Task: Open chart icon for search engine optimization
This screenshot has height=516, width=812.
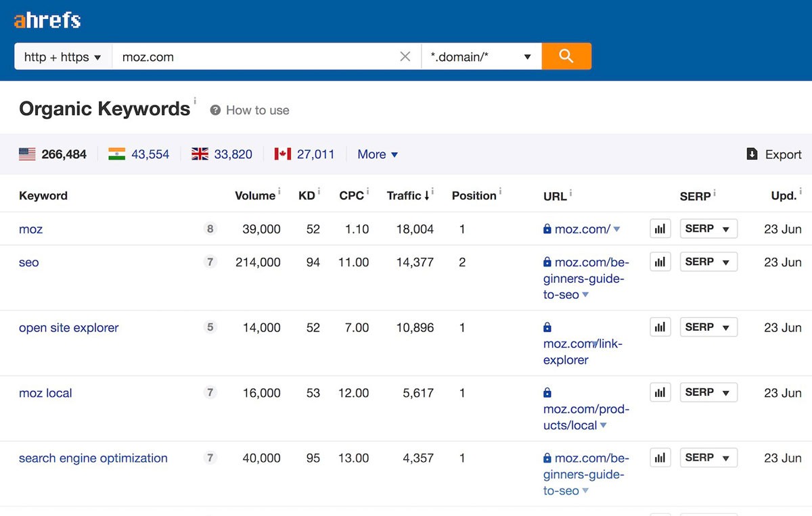Action: 660,458
